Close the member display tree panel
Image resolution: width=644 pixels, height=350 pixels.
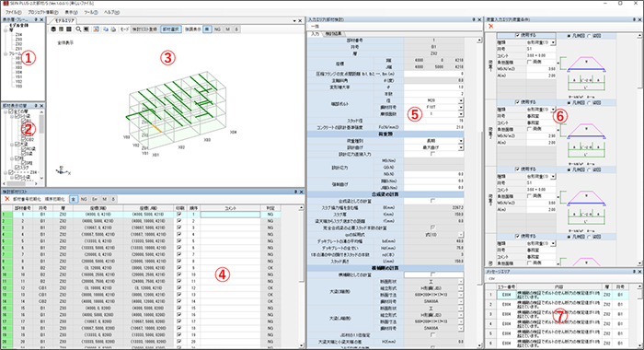coord(41,106)
